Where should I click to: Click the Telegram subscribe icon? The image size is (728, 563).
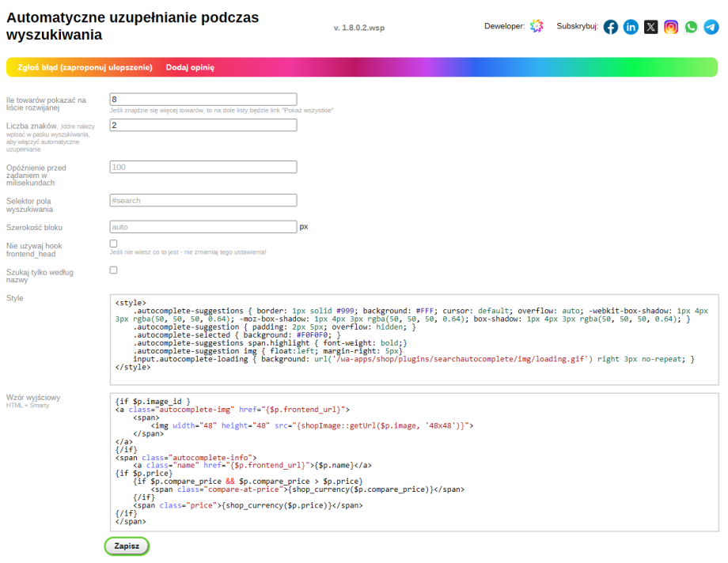point(711,27)
